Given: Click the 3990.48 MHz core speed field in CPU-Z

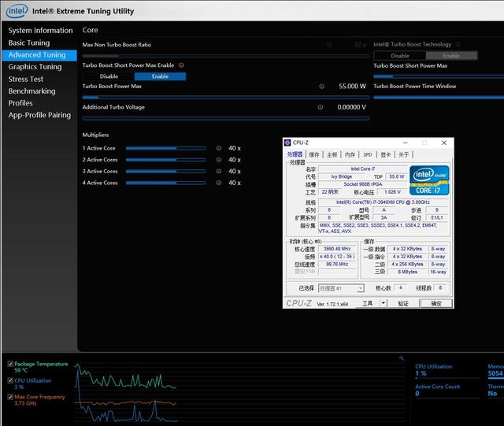Looking at the screenshot, I should pyautogui.click(x=337, y=249).
